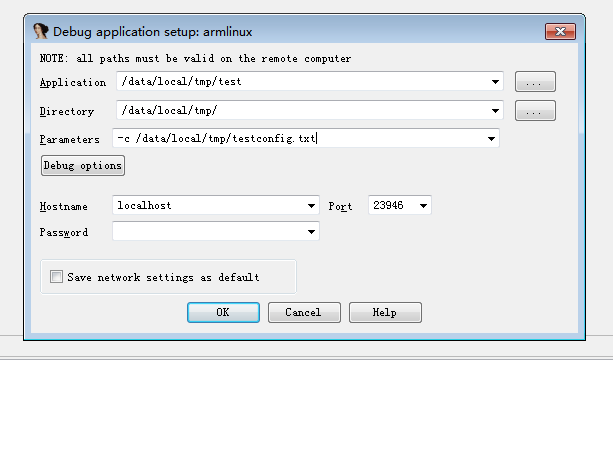Expand the Application path dropdown

click(495, 81)
